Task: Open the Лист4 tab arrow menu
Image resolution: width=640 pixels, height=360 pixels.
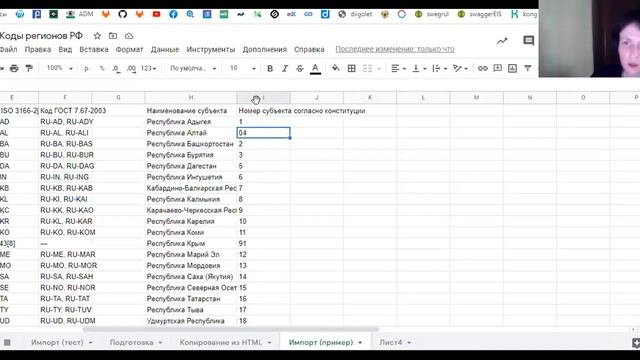Action: click(409, 343)
